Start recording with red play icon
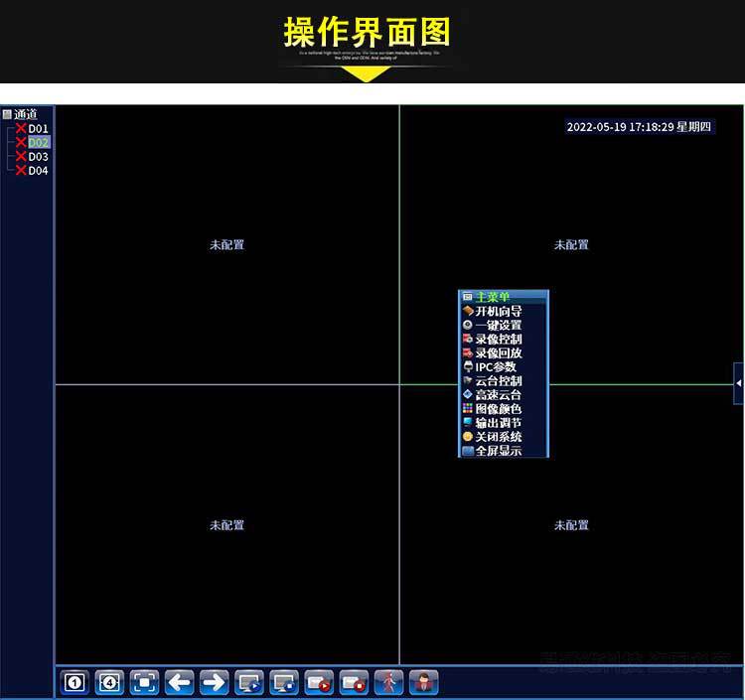 click(319, 682)
